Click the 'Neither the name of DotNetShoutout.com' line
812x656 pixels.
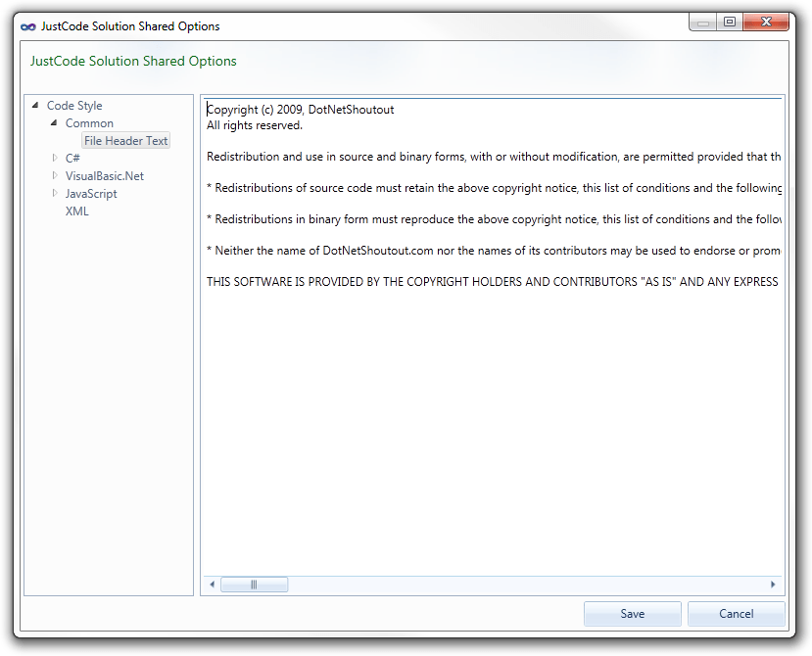coord(494,251)
